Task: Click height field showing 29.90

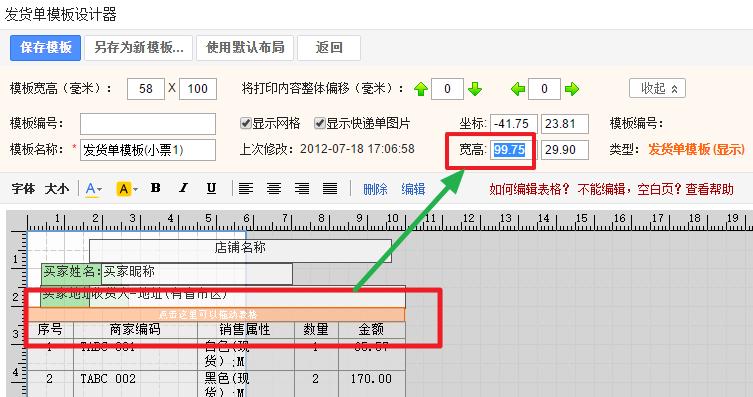Action: (565, 150)
